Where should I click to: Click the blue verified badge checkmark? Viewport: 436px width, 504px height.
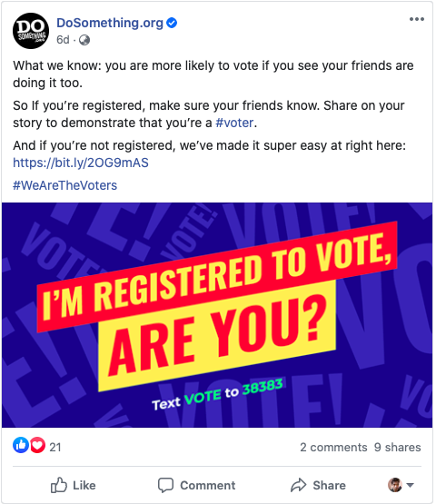(172, 23)
